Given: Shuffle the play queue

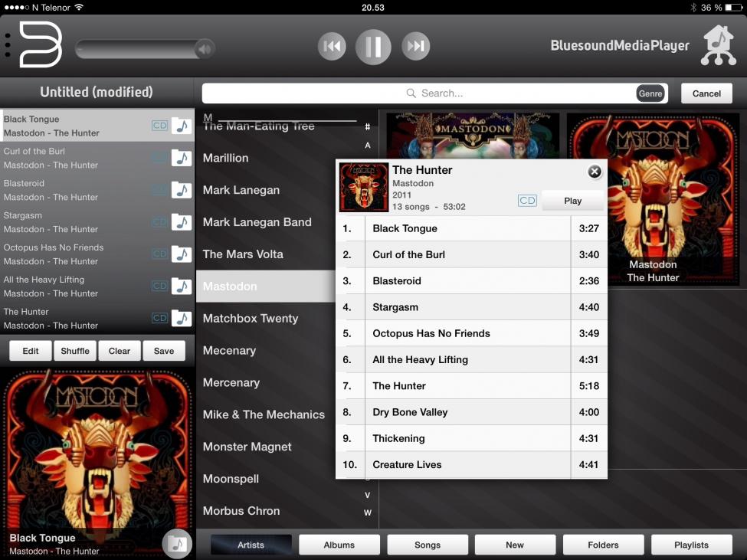Looking at the screenshot, I should [75, 351].
